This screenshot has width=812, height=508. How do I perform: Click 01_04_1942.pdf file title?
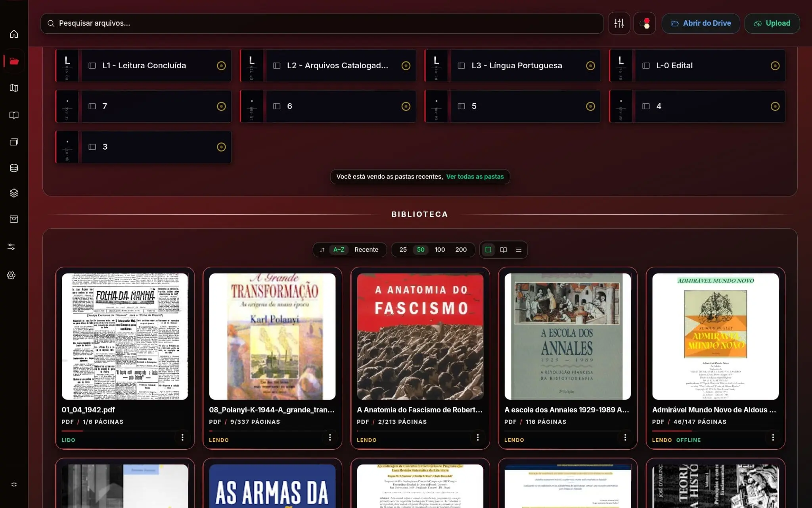point(88,410)
